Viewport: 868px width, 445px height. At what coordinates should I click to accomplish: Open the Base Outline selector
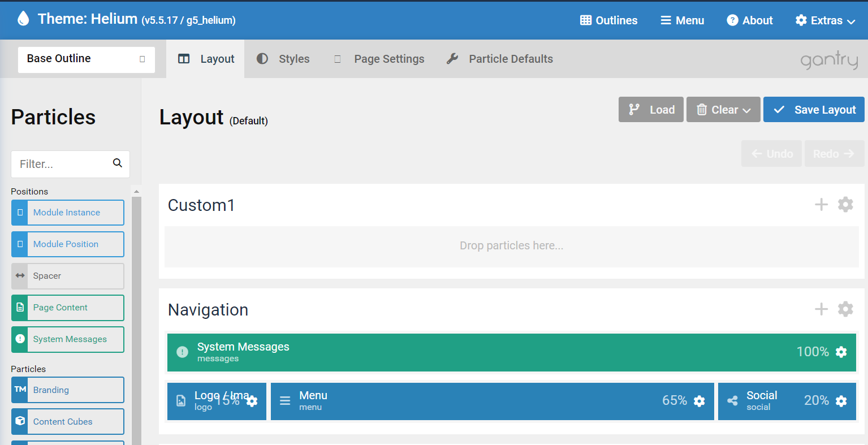coord(86,59)
